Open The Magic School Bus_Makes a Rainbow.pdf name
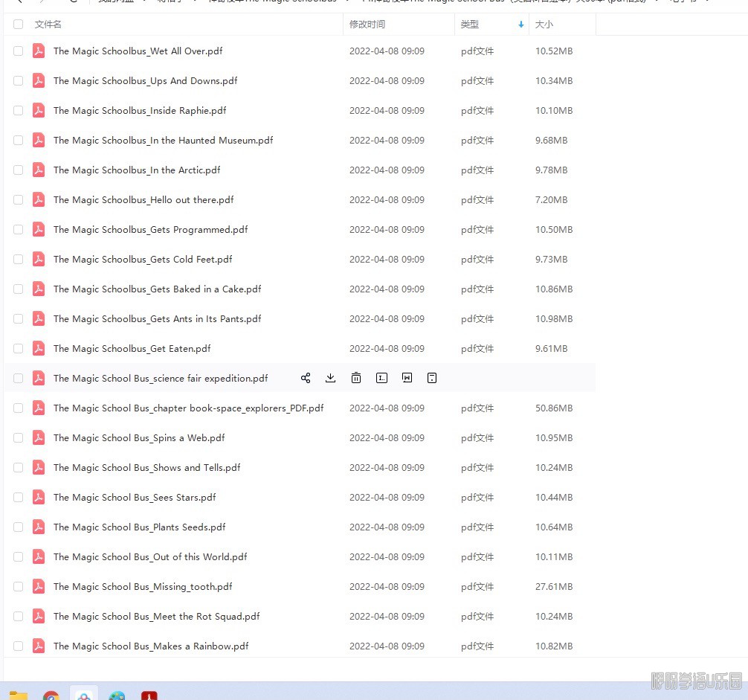 pyautogui.click(x=151, y=646)
